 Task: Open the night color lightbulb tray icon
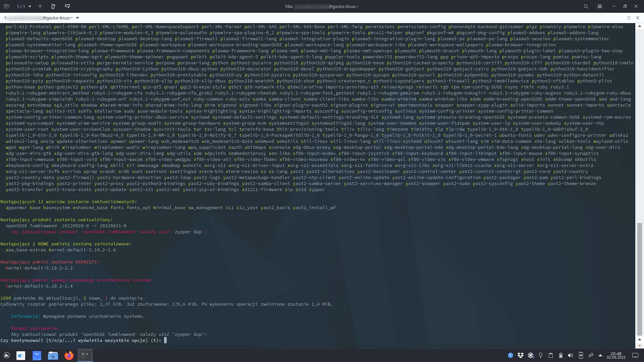point(541,355)
